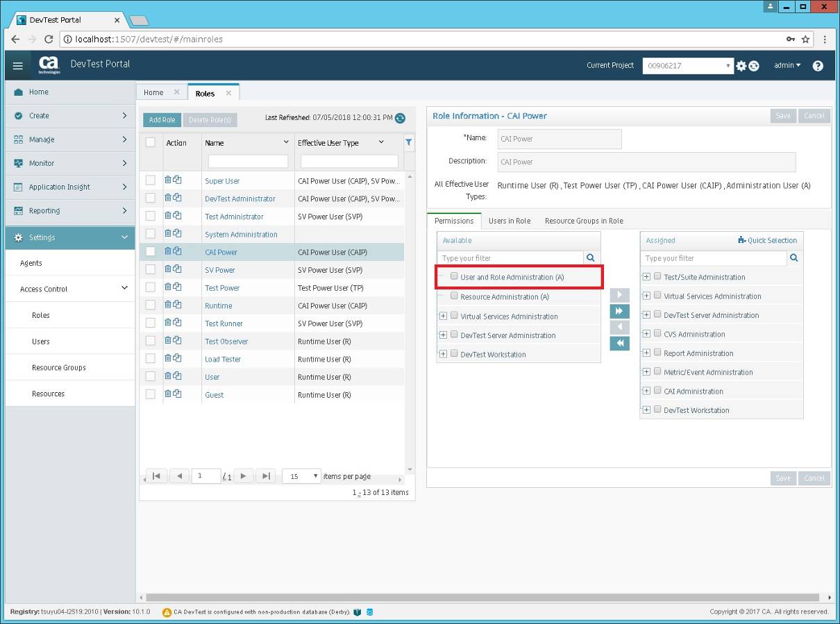Expand Metric/Event Administration tree node

646,371
